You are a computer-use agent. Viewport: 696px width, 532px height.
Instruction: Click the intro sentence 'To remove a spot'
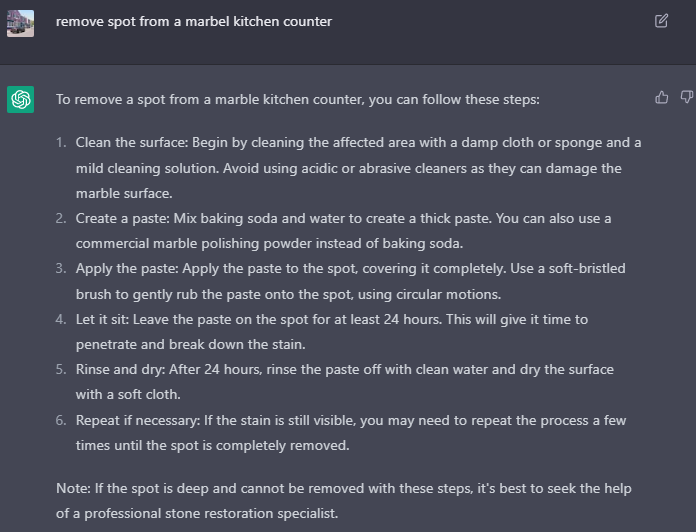point(297,99)
